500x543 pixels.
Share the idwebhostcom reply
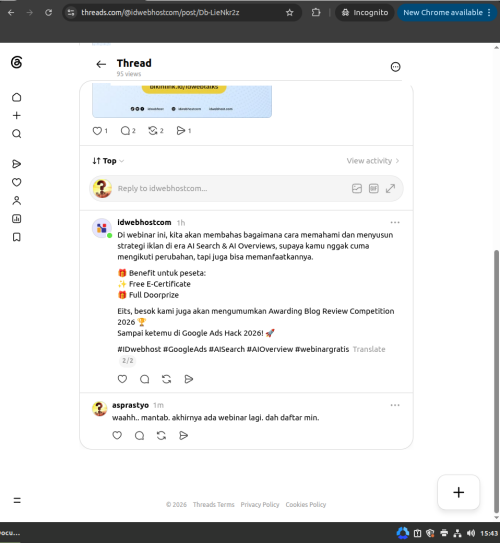tap(189, 379)
